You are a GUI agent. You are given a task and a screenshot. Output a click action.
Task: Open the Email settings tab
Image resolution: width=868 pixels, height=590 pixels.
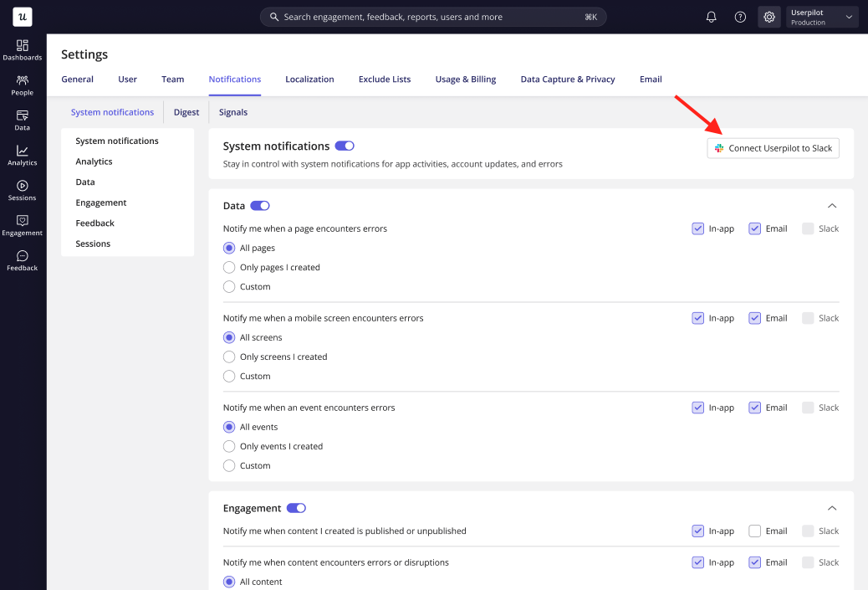[651, 80]
